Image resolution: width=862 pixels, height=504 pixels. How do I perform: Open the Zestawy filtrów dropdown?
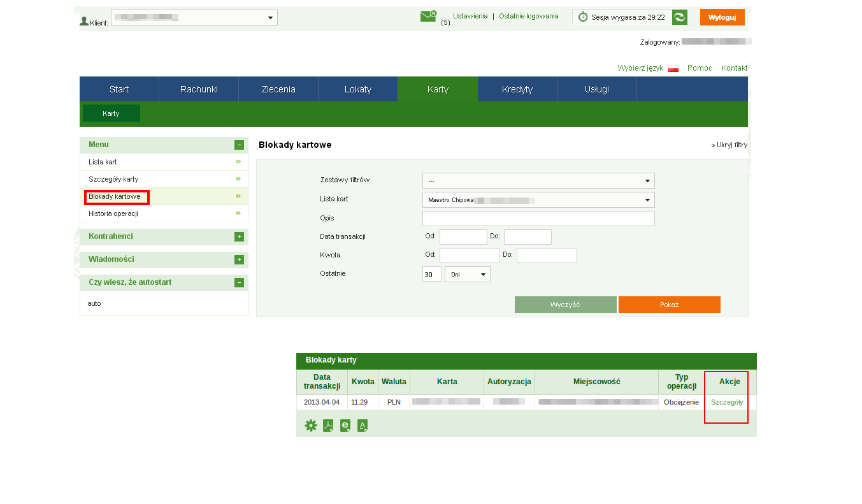point(538,180)
